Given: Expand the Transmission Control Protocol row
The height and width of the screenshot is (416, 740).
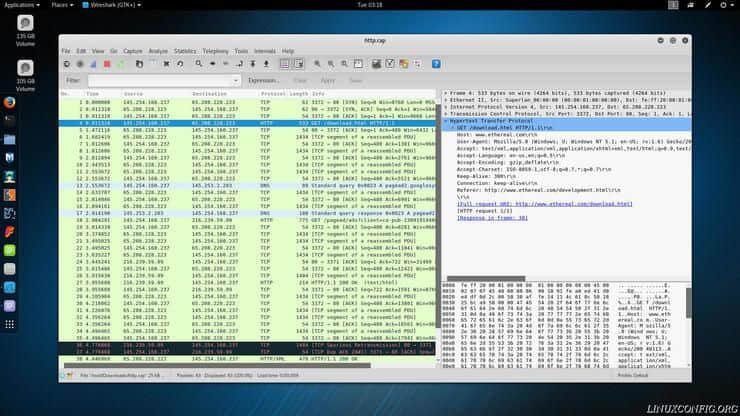Looking at the screenshot, I should (x=447, y=114).
